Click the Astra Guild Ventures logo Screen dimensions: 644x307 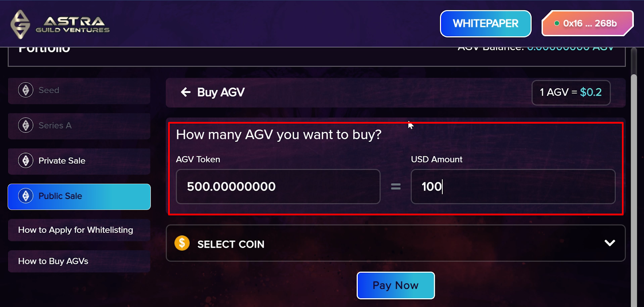pyautogui.click(x=60, y=24)
